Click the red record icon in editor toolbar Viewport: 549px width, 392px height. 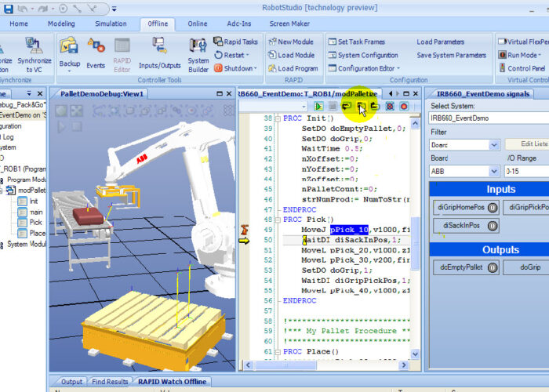click(x=405, y=106)
